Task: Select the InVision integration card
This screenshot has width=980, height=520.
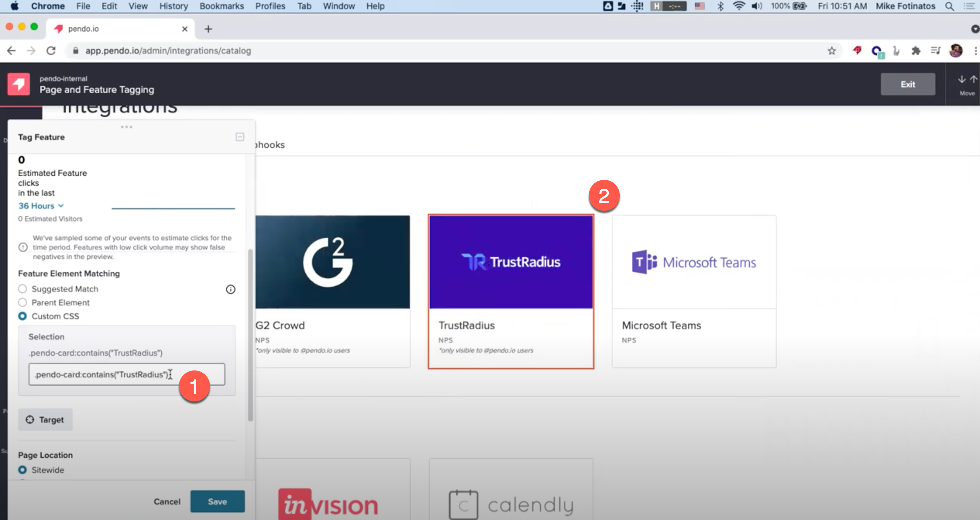Action: tap(332, 490)
